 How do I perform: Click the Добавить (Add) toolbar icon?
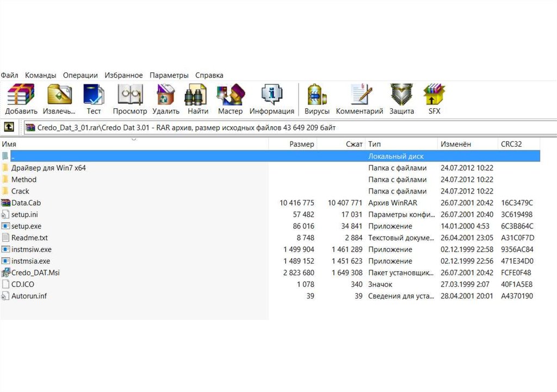21,95
